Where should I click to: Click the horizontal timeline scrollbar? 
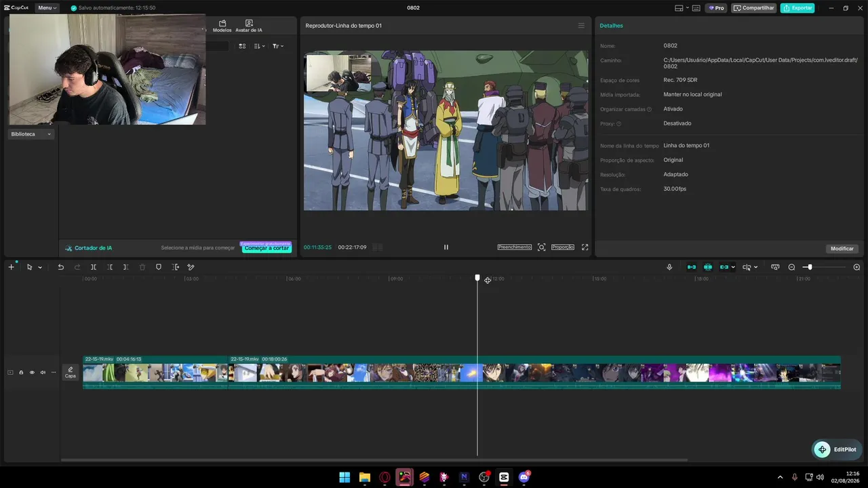click(x=374, y=460)
